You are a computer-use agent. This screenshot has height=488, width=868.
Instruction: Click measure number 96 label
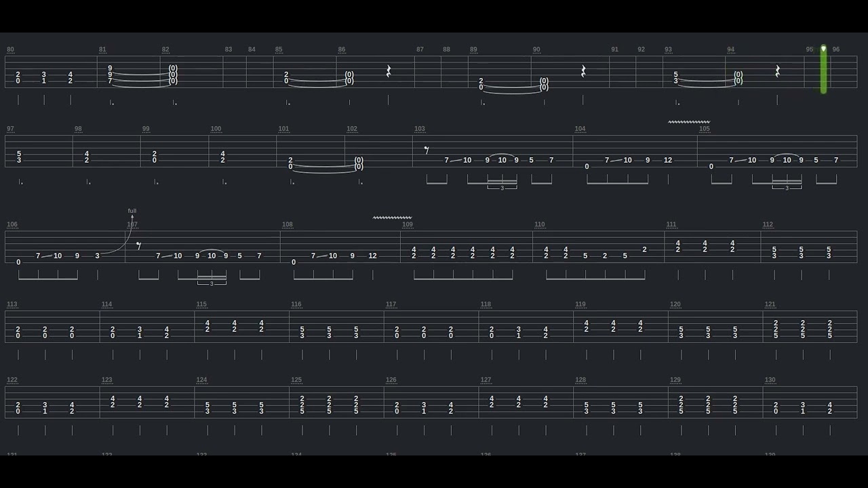tap(835, 49)
